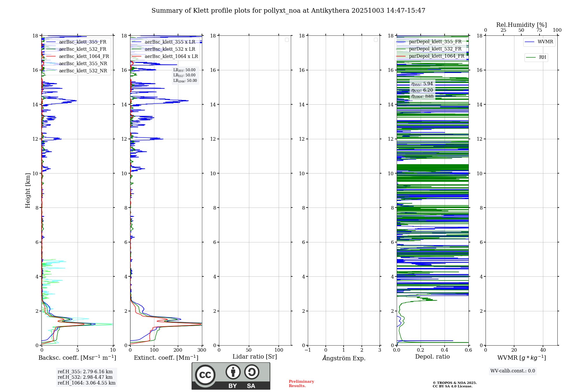The width and height of the screenshot is (577, 392).
Task: Click the Depol. ratio axis label
Action: (432, 357)
